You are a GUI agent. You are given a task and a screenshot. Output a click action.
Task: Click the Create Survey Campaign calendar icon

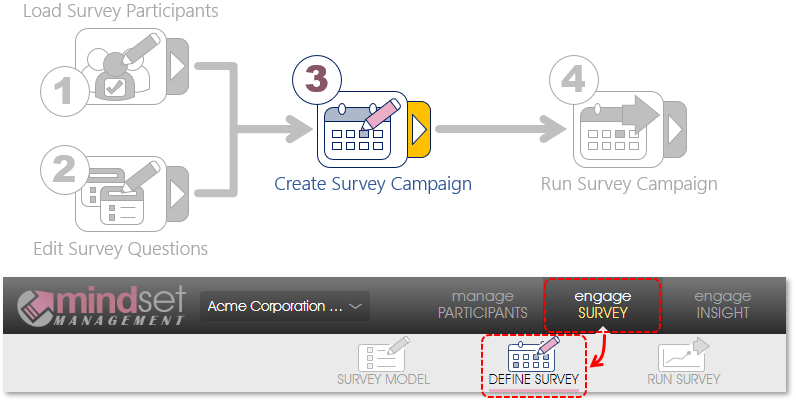[362, 130]
